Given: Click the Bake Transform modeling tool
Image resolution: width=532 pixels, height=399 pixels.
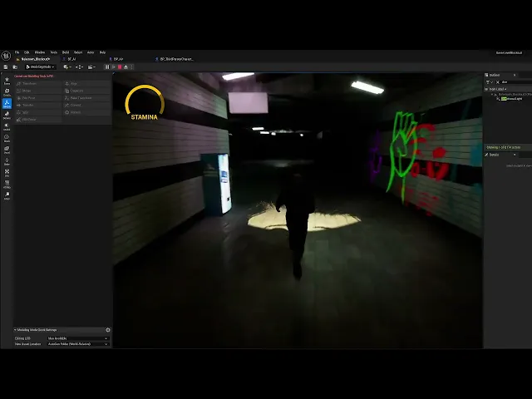Looking at the screenshot, I should 87,98.
